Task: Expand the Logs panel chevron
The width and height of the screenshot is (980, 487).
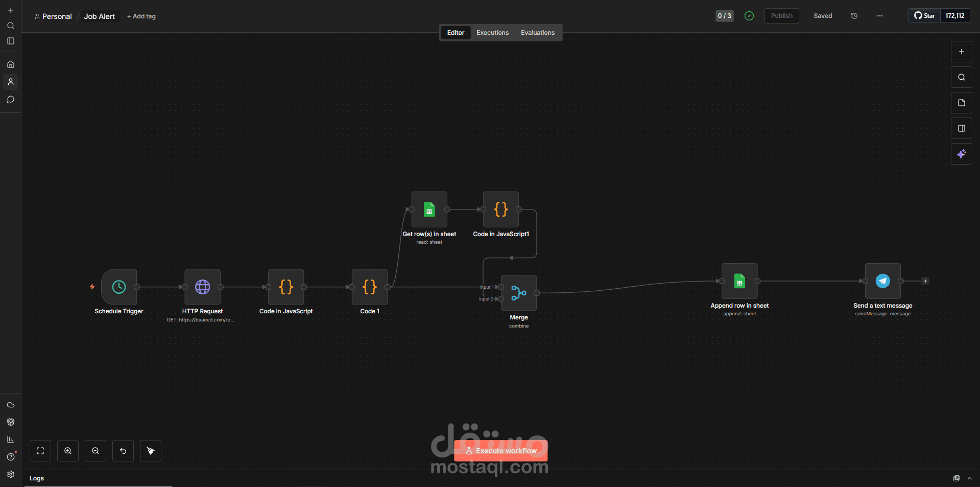Action: click(970, 478)
